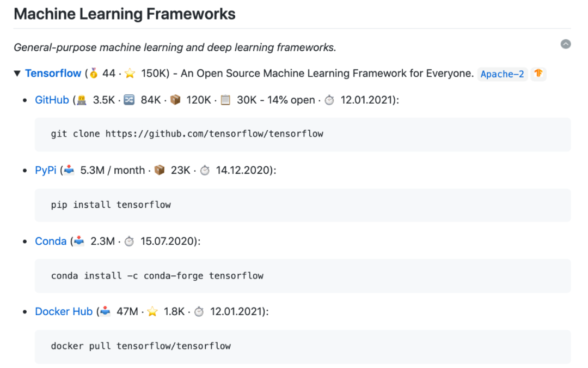This screenshot has width=588, height=368.
Task: Click the star icon next to 150K
Action: (130, 73)
